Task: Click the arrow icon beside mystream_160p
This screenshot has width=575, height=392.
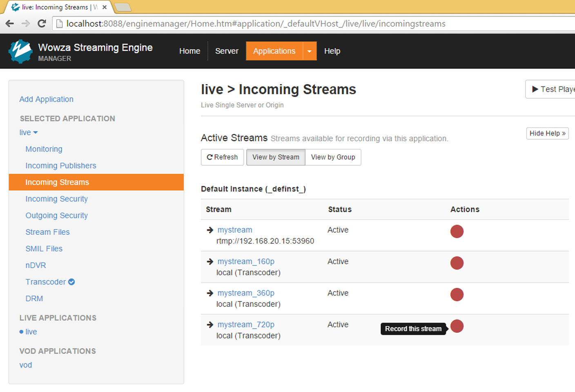Action: pos(210,262)
